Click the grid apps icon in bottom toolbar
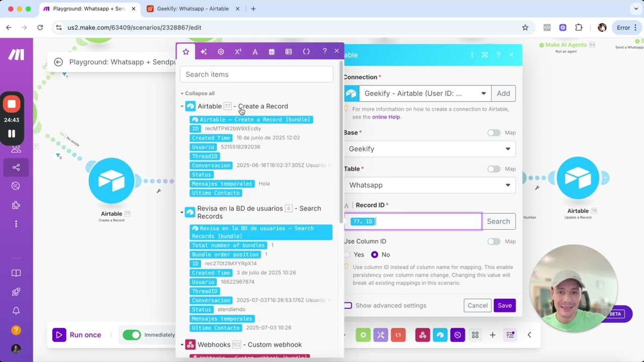644x362 pixels. tap(475, 335)
